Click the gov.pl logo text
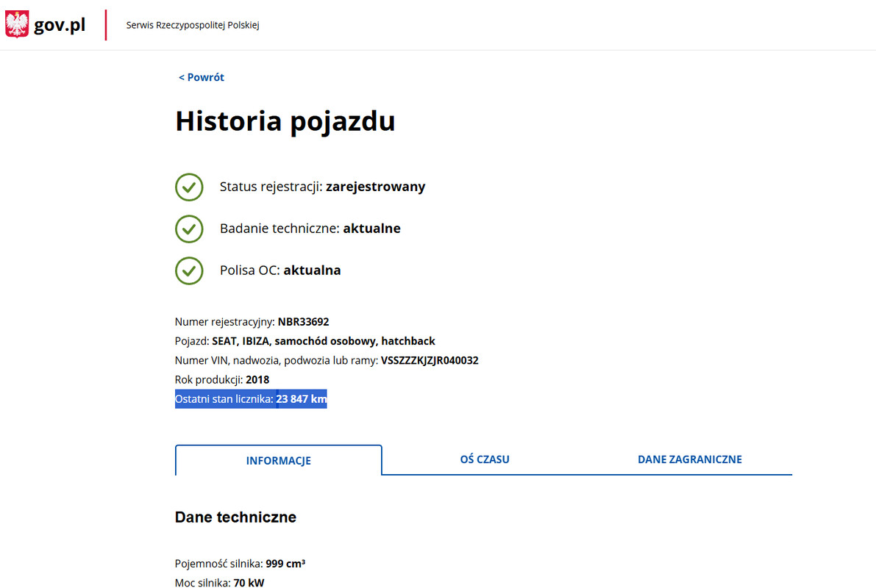Screen dimensions: 876x588 pos(60,26)
